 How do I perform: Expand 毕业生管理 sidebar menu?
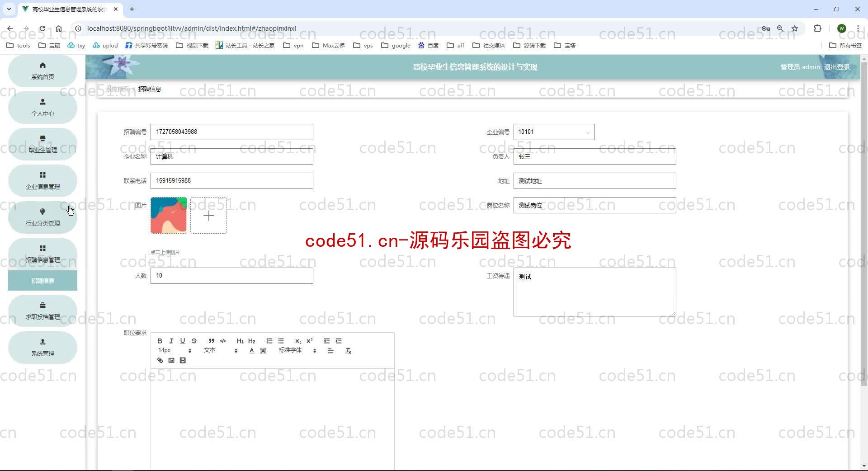coord(42,144)
